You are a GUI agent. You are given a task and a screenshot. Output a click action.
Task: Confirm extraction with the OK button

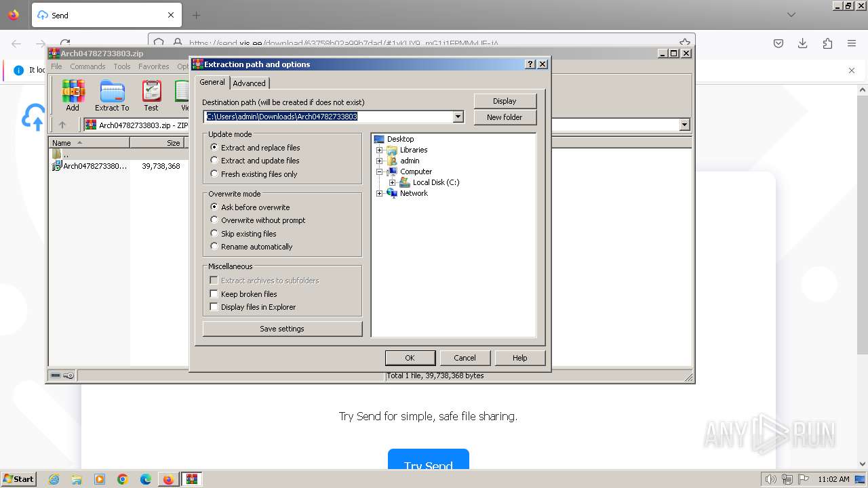click(410, 358)
